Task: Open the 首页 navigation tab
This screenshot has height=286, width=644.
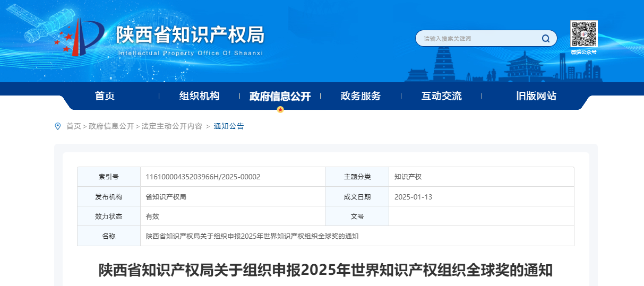Action: [105, 96]
